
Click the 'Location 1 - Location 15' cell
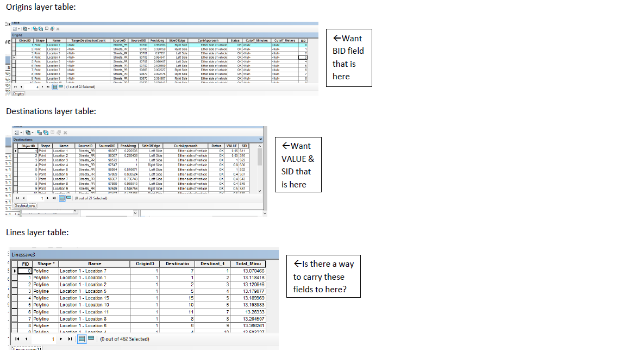click(94, 298)
